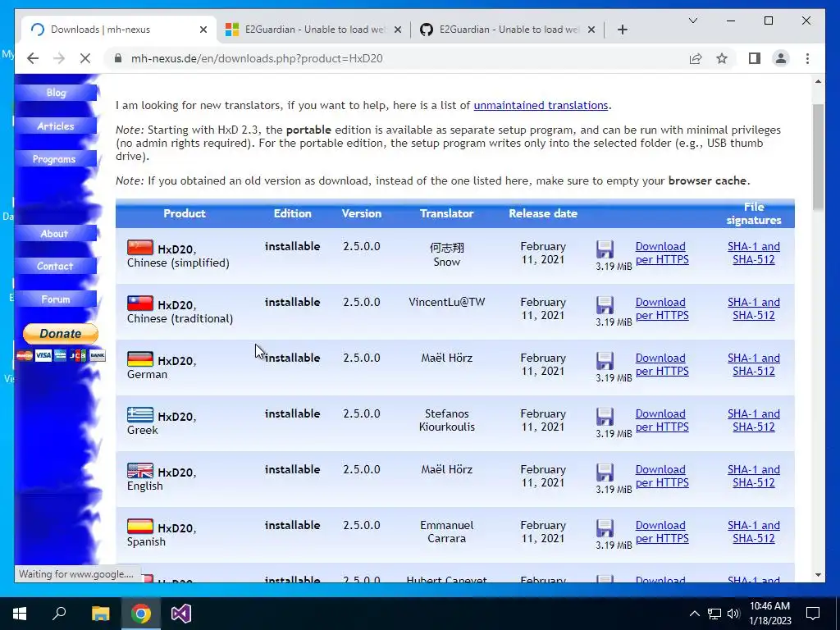This screenshot has height=630, width=840.
Task: Click the page vertical scrollbar thumb
Action: pyautogui.click(x=818, y=157)
